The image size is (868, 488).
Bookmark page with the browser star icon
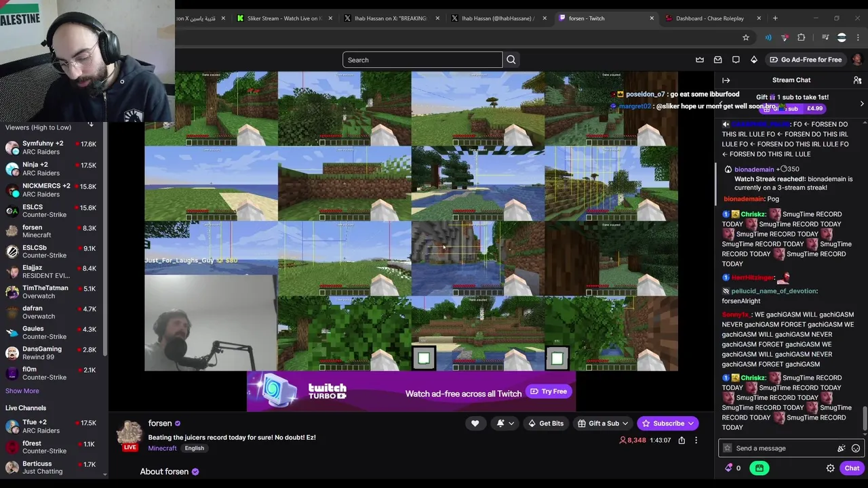(746, 37)
